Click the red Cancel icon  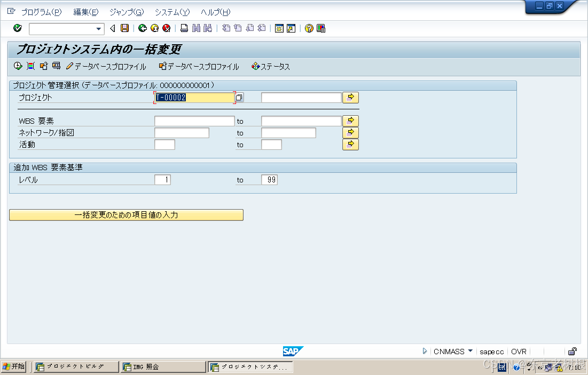tap(167, 28)
